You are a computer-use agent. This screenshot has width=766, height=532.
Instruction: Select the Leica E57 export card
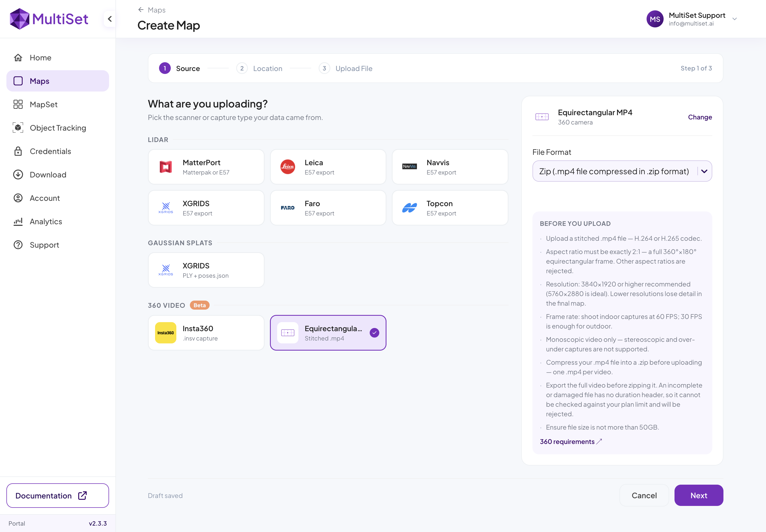point(328,167)
